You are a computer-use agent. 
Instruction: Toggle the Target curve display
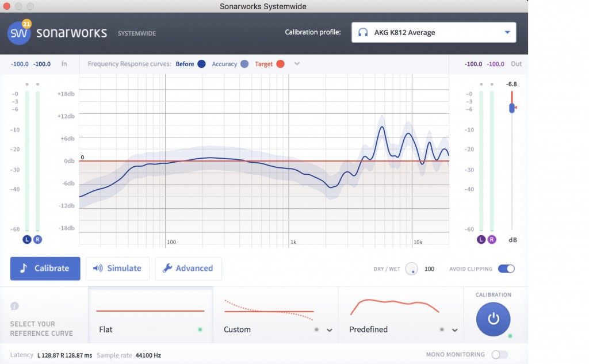coord(269,64)
